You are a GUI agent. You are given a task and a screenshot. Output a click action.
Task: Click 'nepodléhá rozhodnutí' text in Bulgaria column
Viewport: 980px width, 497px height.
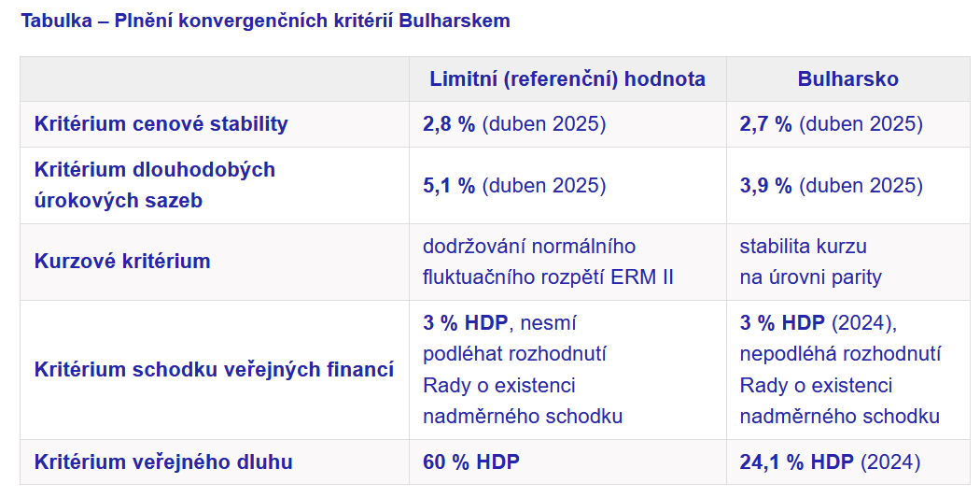click(x=840, y=354)
